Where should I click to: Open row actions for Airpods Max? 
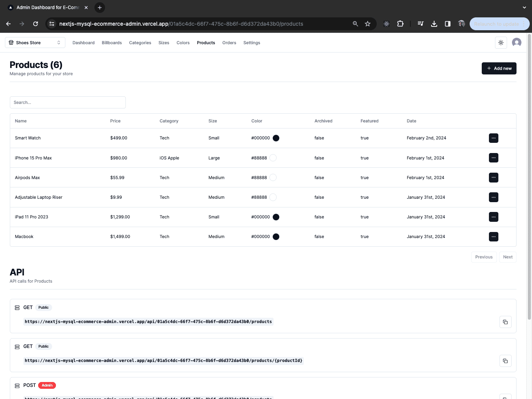[493, 178]
